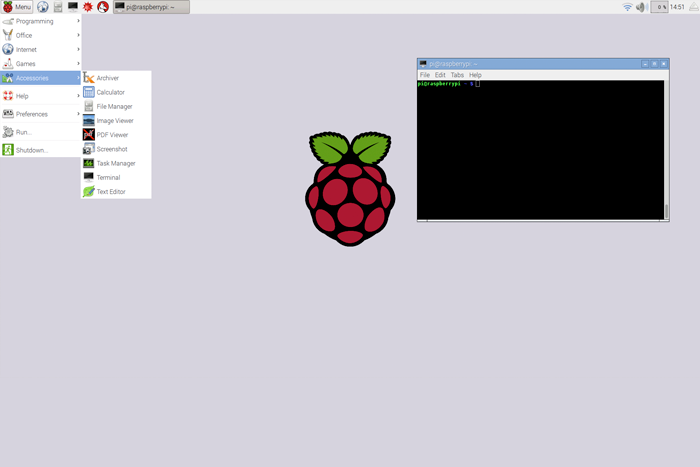This screenshot has width=700, height=467.
Task: Click the raspberry Menu button
Action: click(17, 7)
